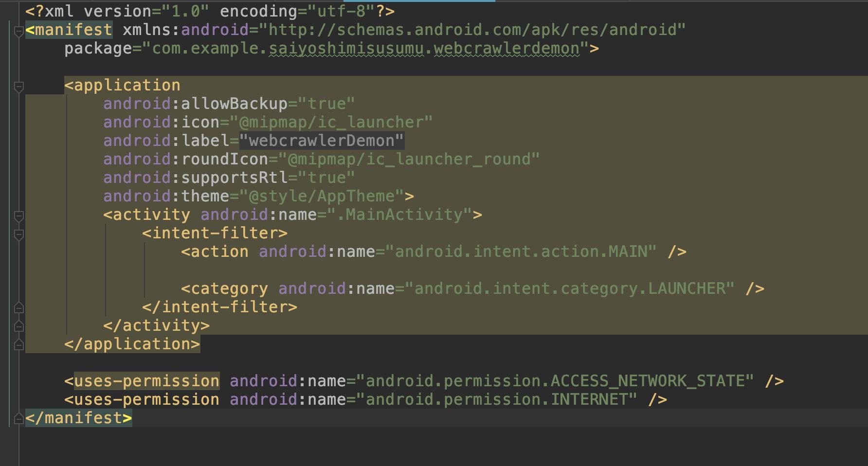The image size is (868, 466).
Task: Click fold marker beside closing application tag
Action: pyautogui.click(x=18, y=344)
